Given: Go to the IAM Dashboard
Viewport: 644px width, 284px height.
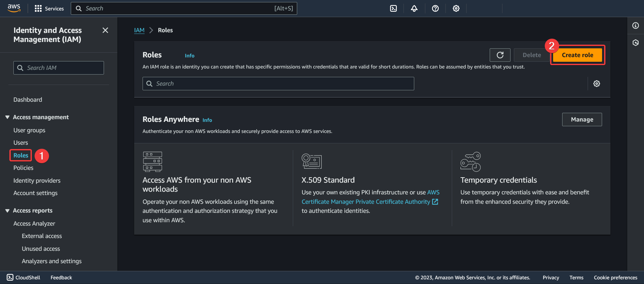Looking at the screenshot, I should (28, 100).
